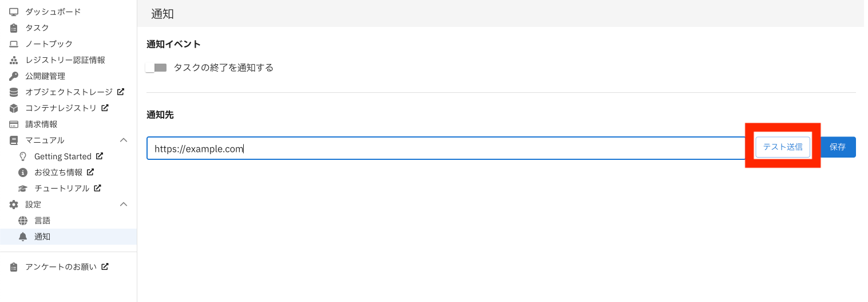Screen dimensions: 868x302
Task: Click the container registry cube icon
Action: [x=14, y=108]
